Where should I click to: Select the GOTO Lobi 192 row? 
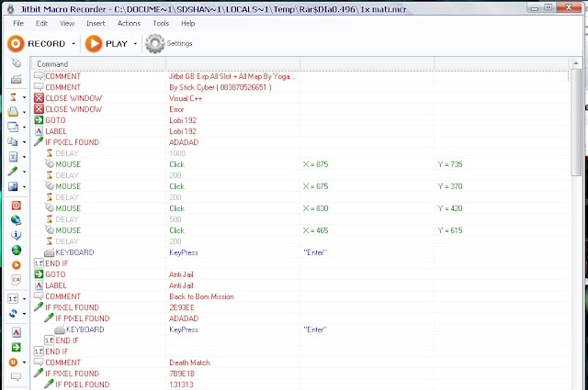tap(300, 120)
